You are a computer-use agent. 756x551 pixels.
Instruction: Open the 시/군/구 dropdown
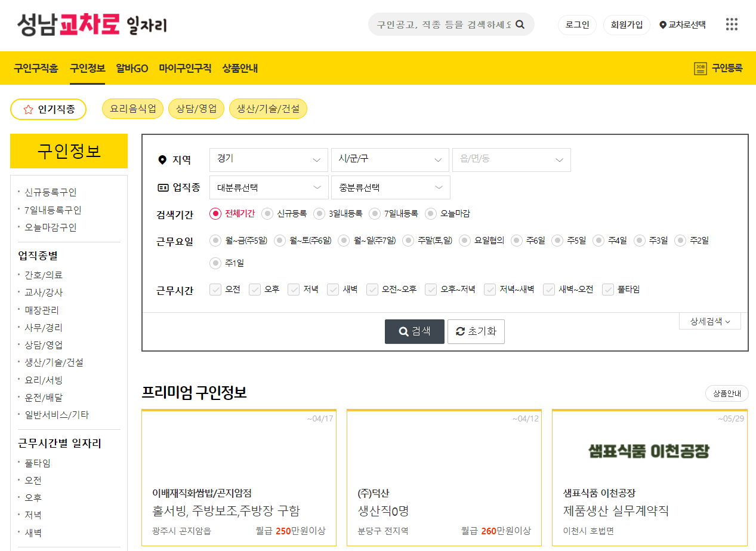pyautogui.click(x=390, y=159)
